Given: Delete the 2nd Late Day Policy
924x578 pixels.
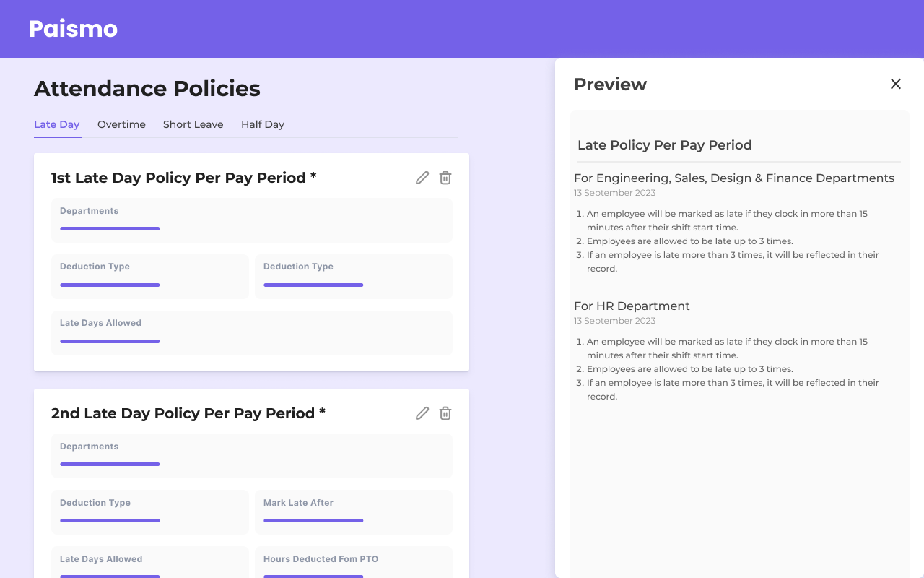Looking at the screenshot, I should click(445, 413).
